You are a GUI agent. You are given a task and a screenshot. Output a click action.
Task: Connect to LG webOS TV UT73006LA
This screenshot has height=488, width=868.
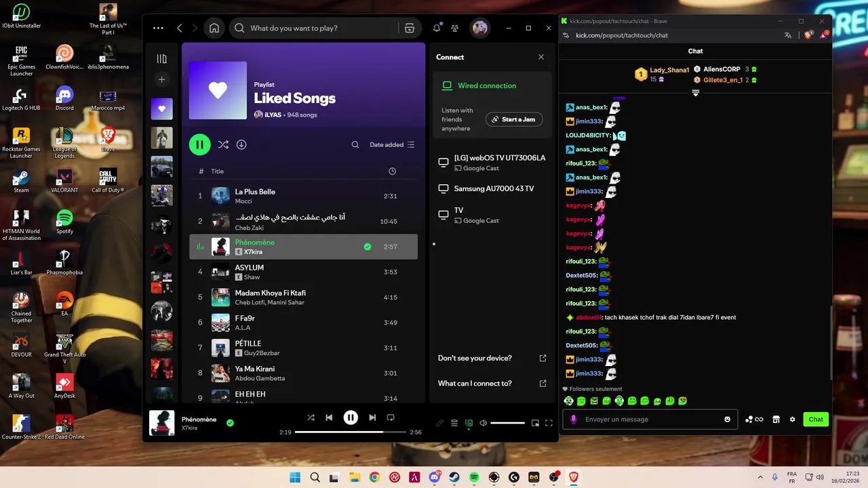click(492, 163)
